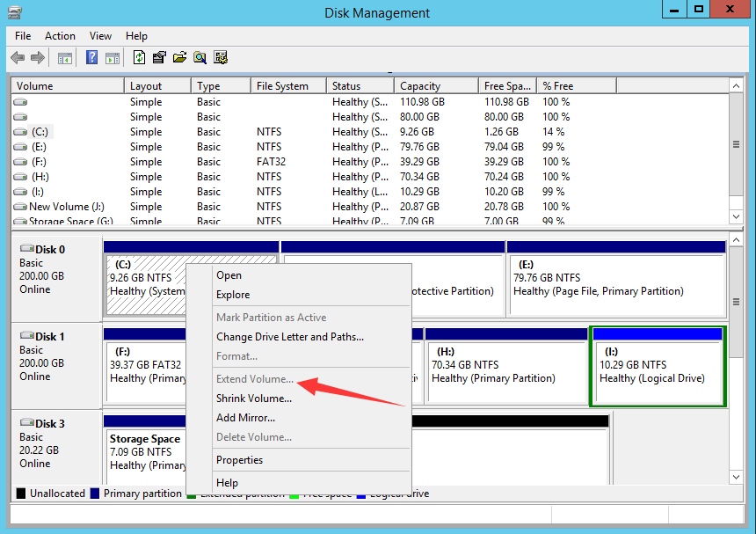Click the Forward arrow toolbar icon

click(x=38, y=58)
